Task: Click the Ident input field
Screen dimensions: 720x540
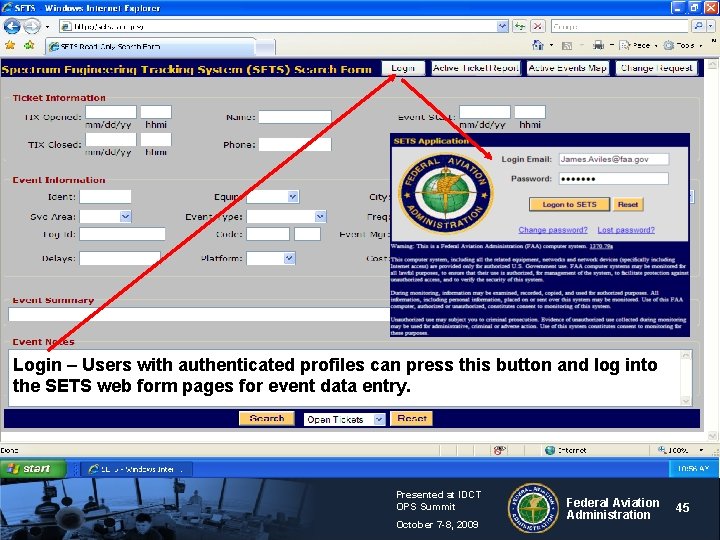Action: (105, 197)
